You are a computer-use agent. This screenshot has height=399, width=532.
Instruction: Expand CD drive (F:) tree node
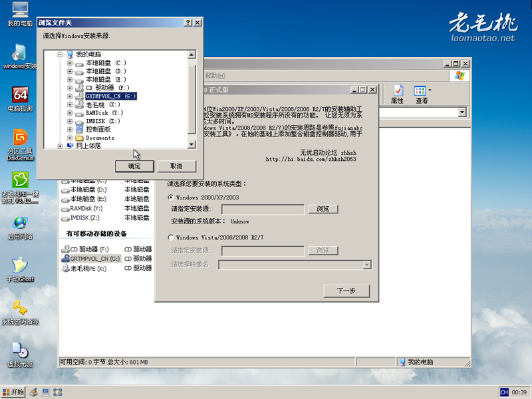point(70,88)
